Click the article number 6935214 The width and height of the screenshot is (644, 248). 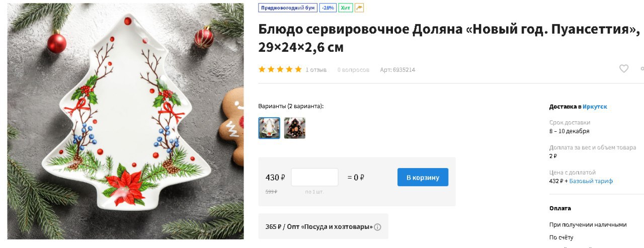click(397, 70)
